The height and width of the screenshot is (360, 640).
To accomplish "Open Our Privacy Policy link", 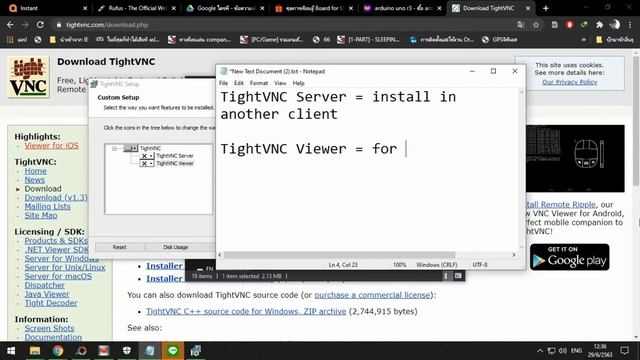I will [x=569, y=82].
